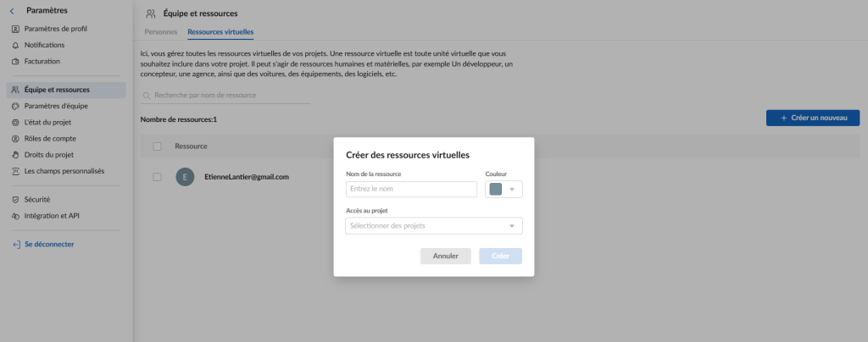Click the plus icon on Créer un nouveau
The height and width of the screenshot is (342, 868).
(x=783, y=119)
